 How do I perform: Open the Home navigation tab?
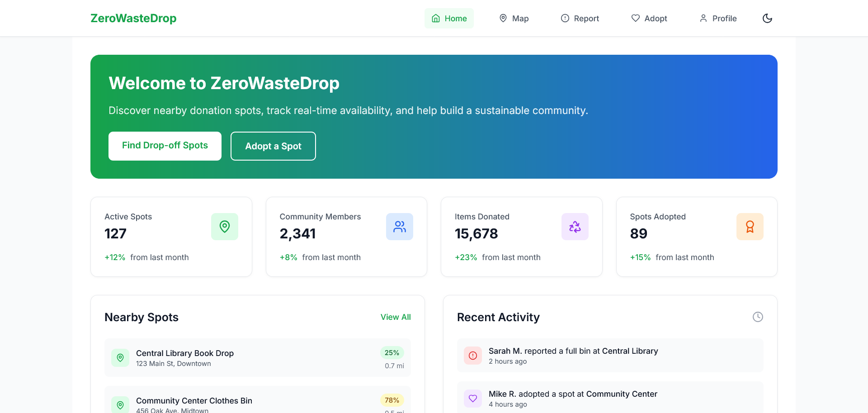point(449,18)
